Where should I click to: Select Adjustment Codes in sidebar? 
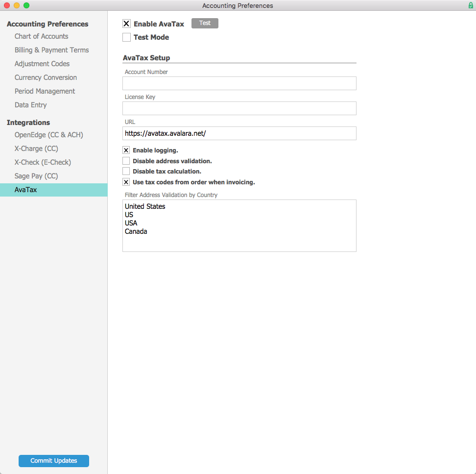[x=42, y=64]
